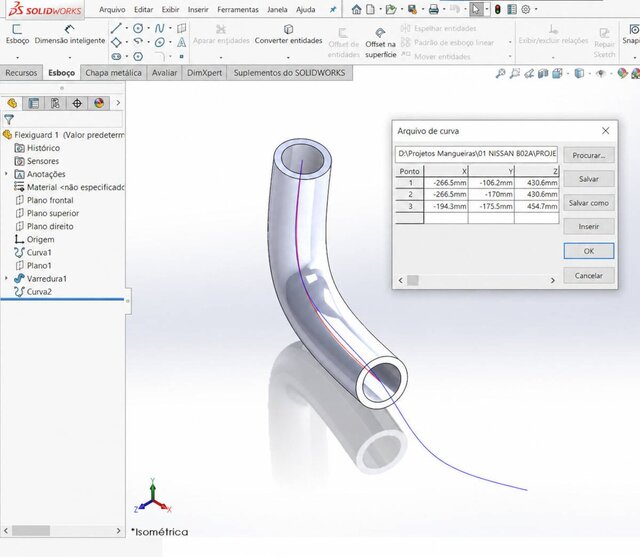The height and width of the screenshot is (557, 640).
Task: Open the Inserir menu
Action: click(x=198, y=9)
